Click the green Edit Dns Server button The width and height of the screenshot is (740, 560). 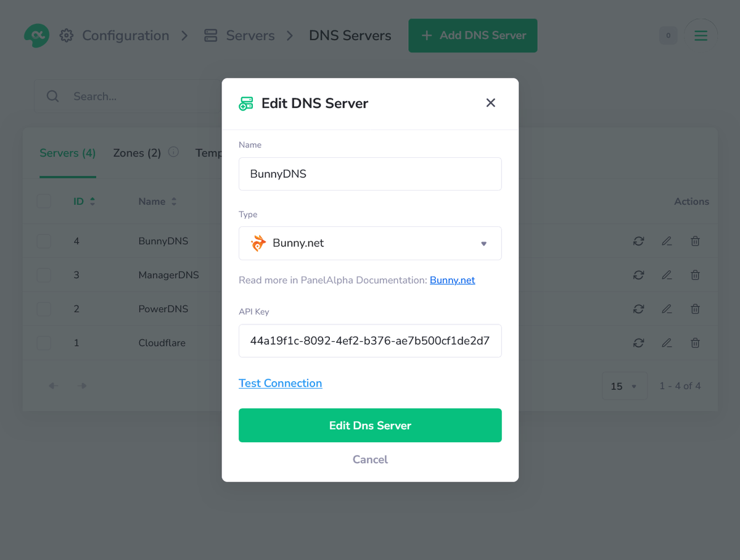click(x=370, y=426)
